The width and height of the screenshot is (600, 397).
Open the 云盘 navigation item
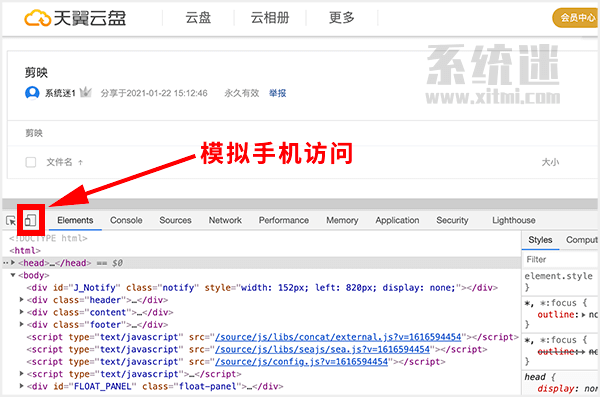(198, 18)
